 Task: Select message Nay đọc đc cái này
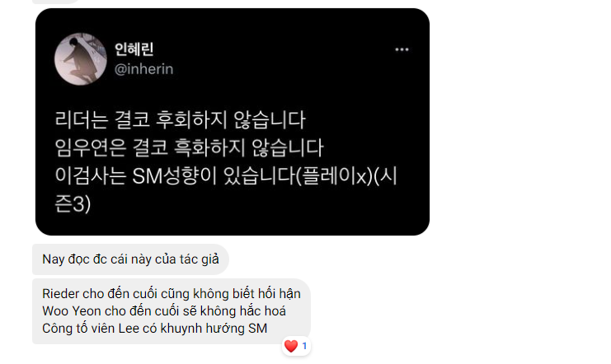pyautogui.click(x=130, y=259)
